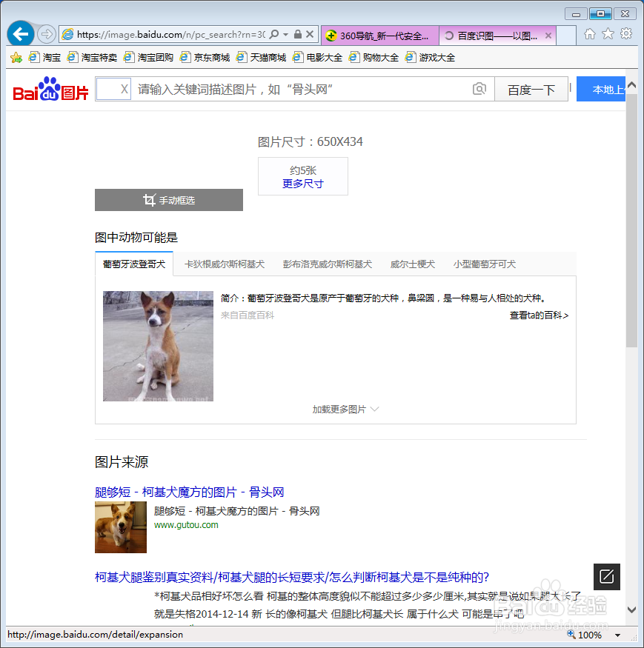Click the Home icon in the browser toolbar

pyautogui.click(x=590, y=33)
